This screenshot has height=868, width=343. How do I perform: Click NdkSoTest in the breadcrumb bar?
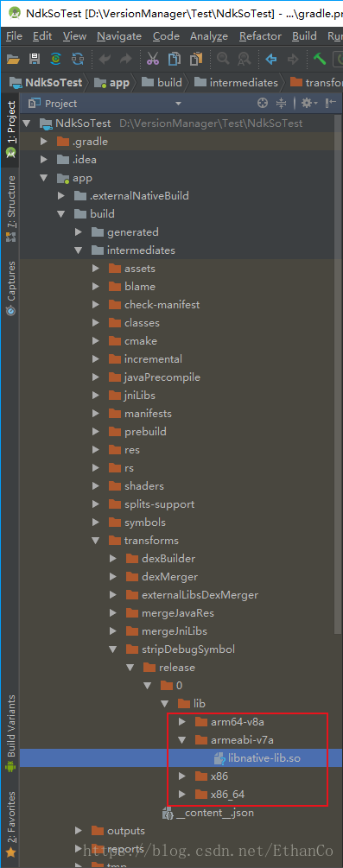coord(46,83)
